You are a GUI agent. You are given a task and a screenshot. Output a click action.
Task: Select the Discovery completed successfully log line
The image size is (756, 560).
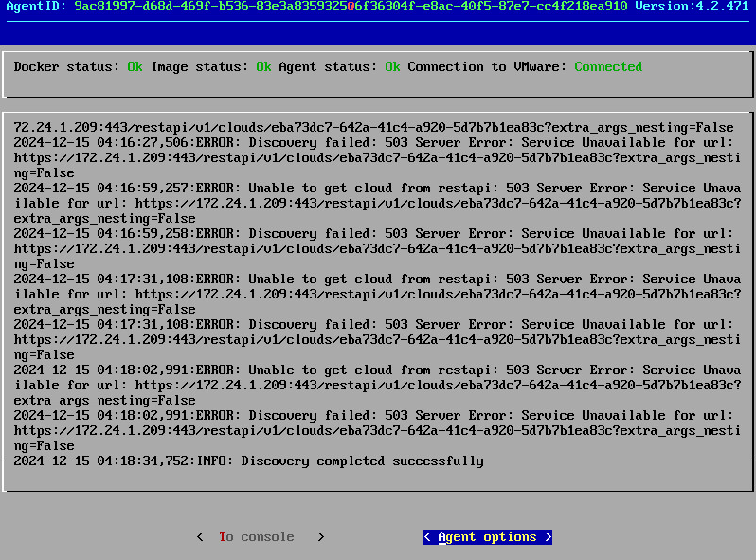(248, 461)
